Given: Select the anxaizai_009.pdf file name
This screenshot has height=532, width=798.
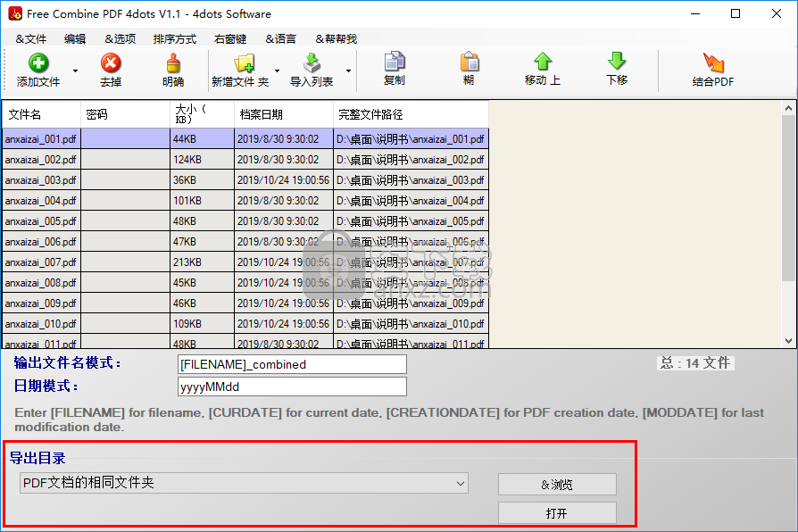Looking at the screenshot, I should pyautogui.click(x=41, y=303).
